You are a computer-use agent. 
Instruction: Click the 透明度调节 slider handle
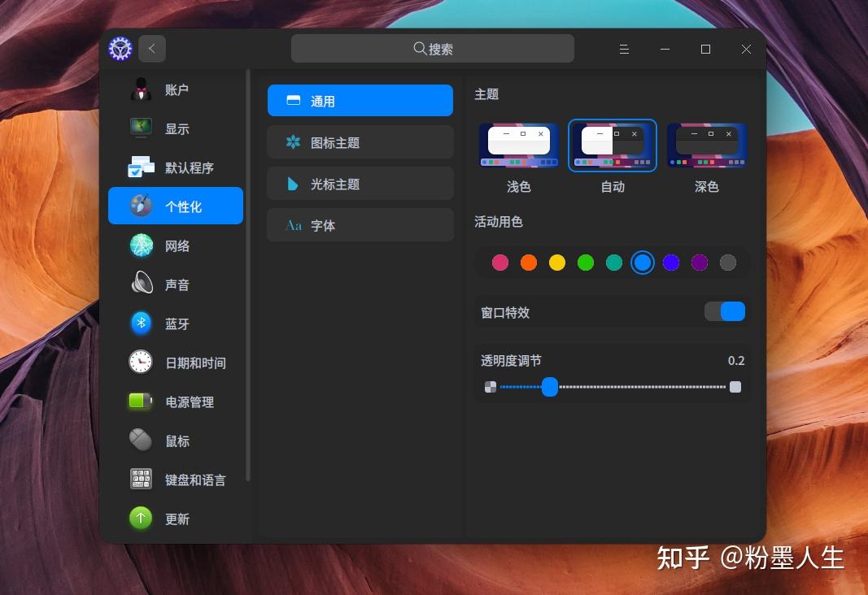pyautogui.click(x=550, y=387)
